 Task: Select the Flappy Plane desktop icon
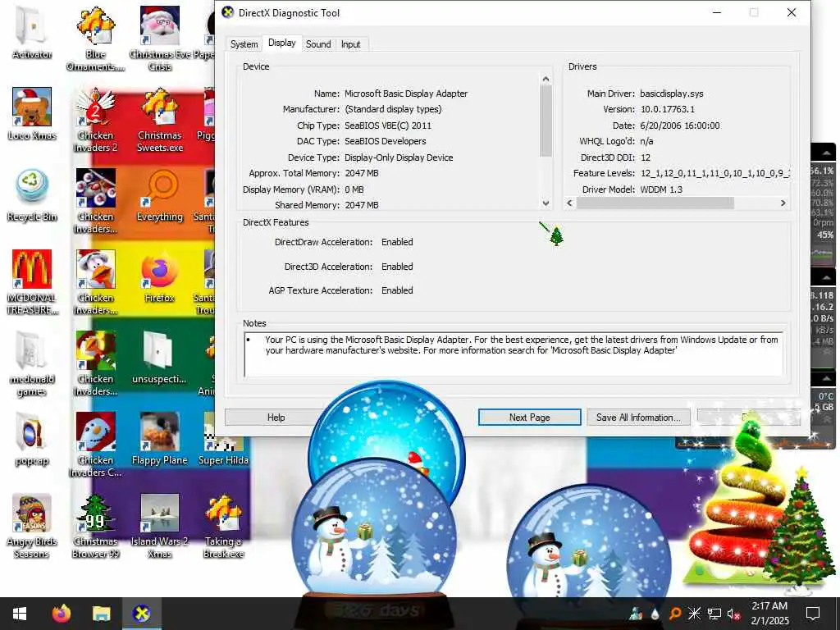160,439
